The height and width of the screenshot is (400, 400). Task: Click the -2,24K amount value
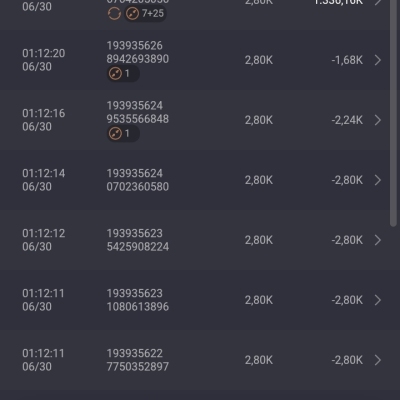(347, 120)
